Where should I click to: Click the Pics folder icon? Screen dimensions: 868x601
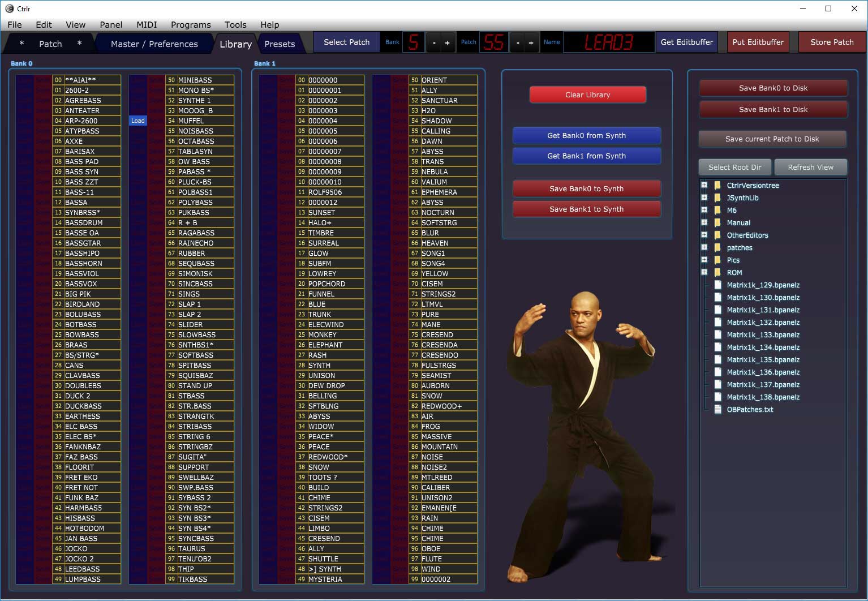[x=717, y=260]
